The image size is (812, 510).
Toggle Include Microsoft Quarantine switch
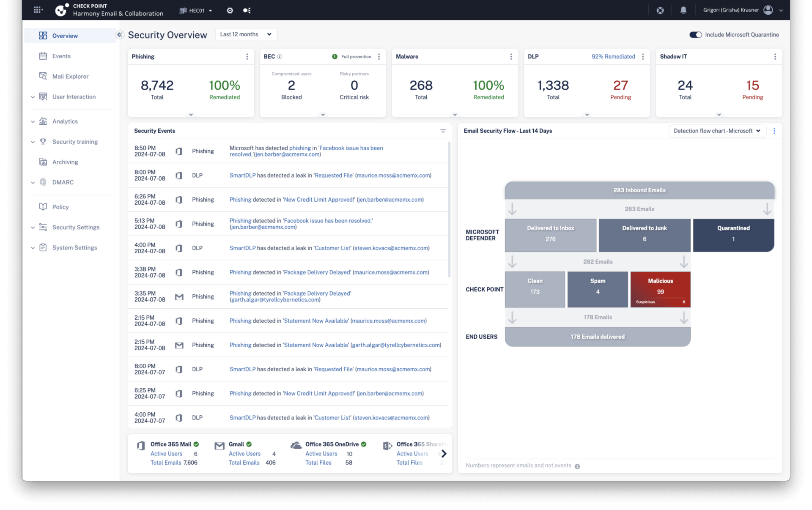[694, 34]
